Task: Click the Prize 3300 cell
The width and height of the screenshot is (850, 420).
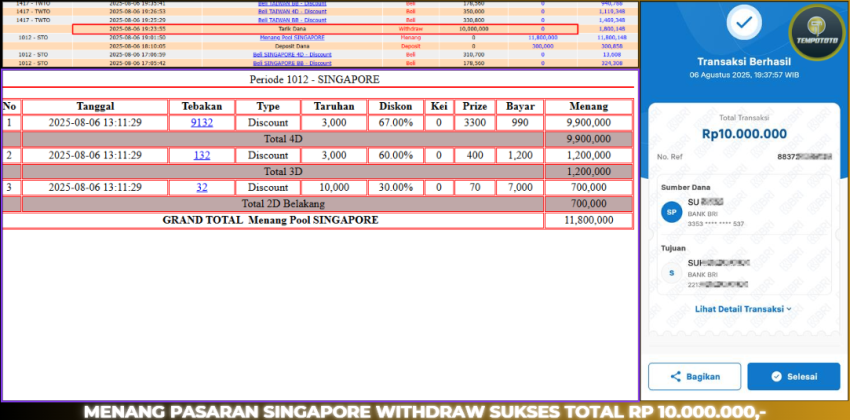Action: [475, 123]
